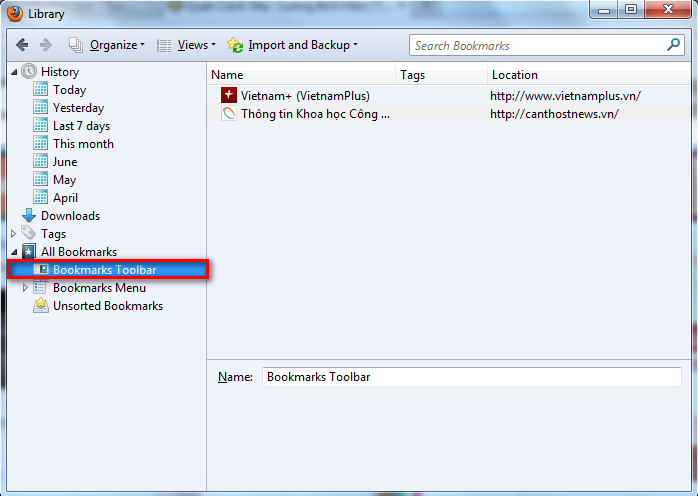
Task: Select Last 7 days history
Action: click(x=81, y=126)
